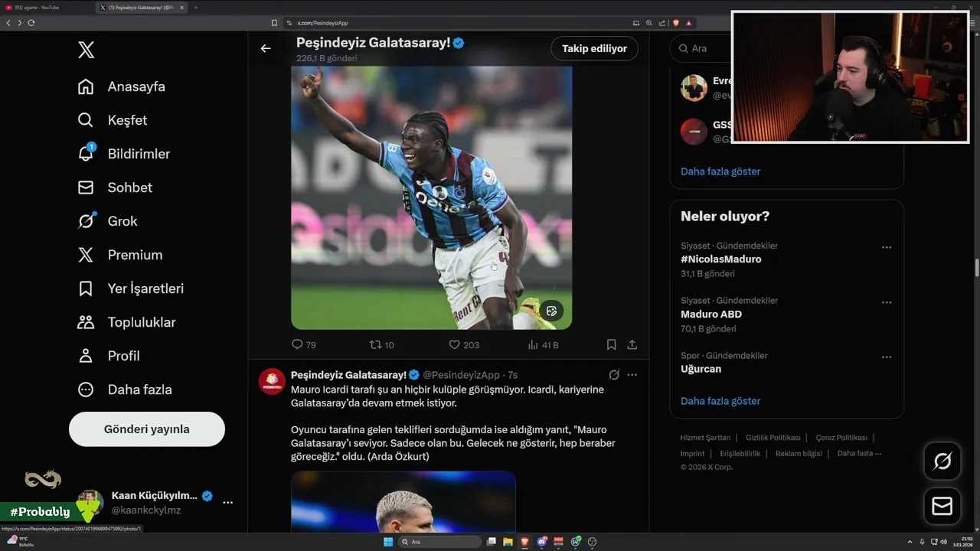
Task: Open more options on Icardi post
Action: click(632, 375)
